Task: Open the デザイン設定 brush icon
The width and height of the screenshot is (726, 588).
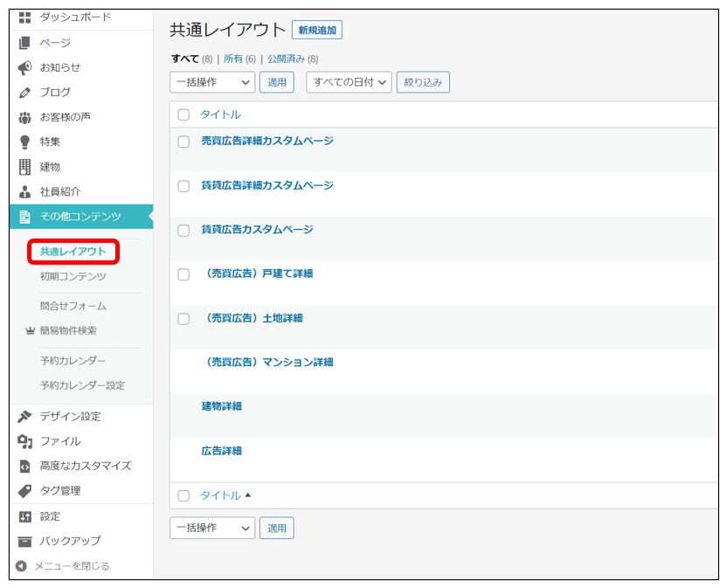Action: point(25,416)
